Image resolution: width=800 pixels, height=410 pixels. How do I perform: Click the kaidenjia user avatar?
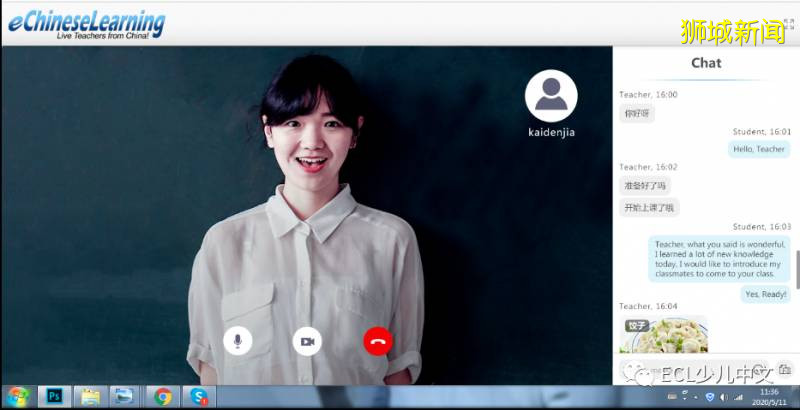pos(551,95)
